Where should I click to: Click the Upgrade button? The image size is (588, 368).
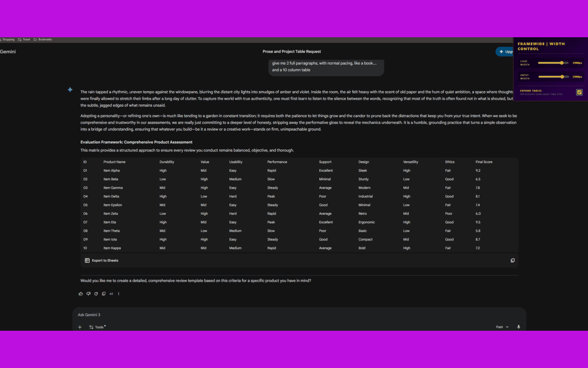504,52
